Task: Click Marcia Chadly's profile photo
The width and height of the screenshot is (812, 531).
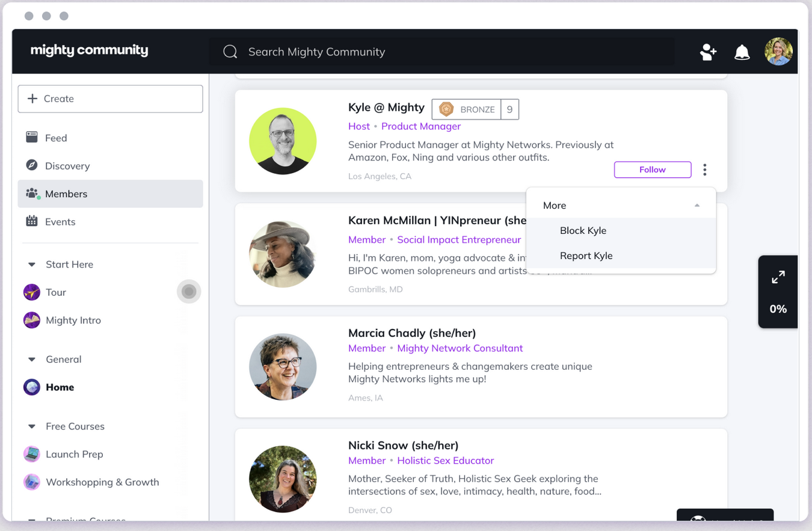Action: click(x=283, y=367)
